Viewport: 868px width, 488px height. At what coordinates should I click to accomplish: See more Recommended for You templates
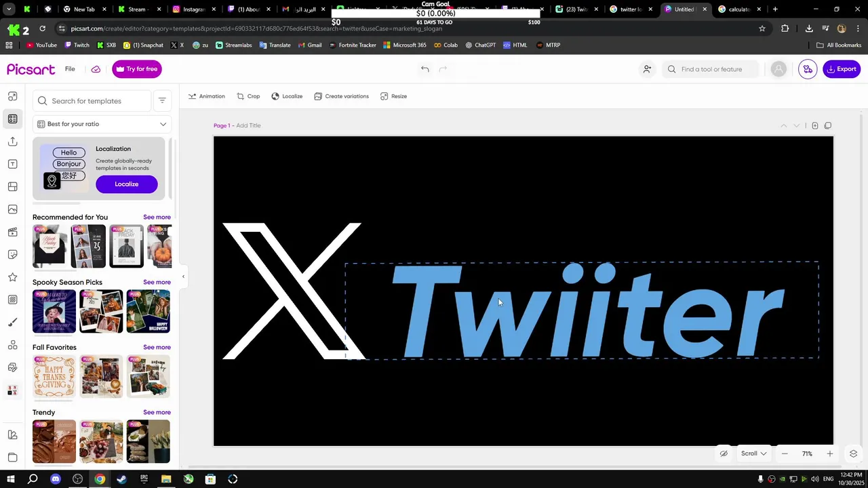(x=157, y=217)
